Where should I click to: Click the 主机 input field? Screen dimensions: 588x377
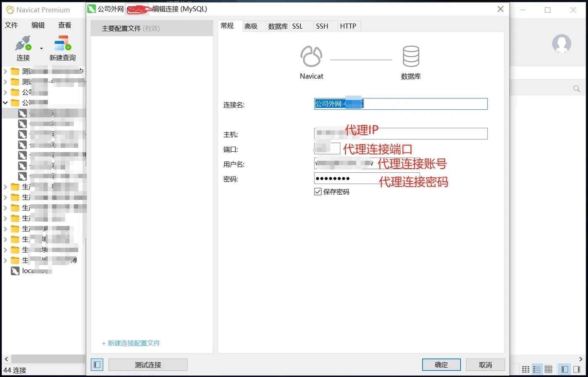point(401,134)
